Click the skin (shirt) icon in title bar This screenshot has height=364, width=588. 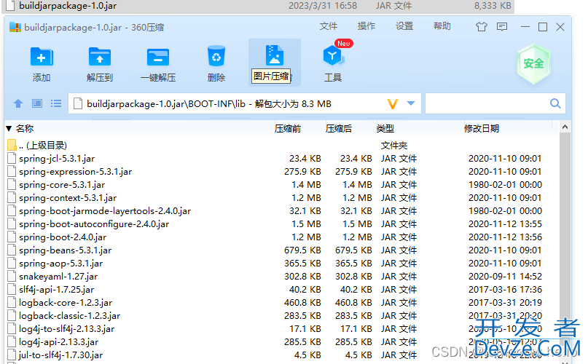tap(482, 27)
